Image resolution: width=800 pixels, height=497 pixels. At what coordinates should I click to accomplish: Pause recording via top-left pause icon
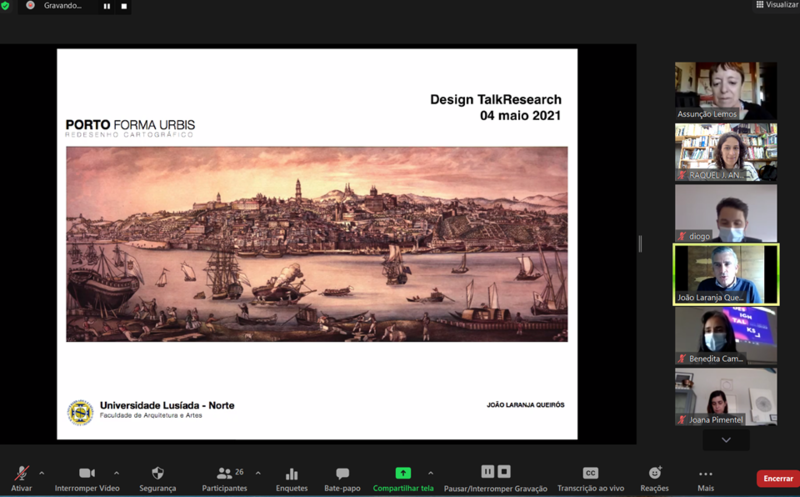click(x=107, y=6)
